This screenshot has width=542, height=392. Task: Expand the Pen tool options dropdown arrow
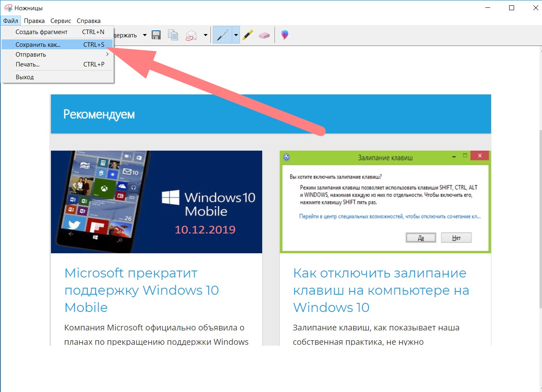[x=236, y=35]
